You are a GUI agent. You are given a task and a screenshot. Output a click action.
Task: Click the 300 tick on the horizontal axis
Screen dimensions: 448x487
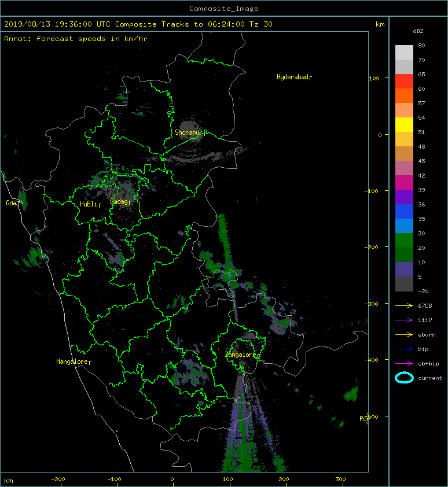click(x=340, y=479)
